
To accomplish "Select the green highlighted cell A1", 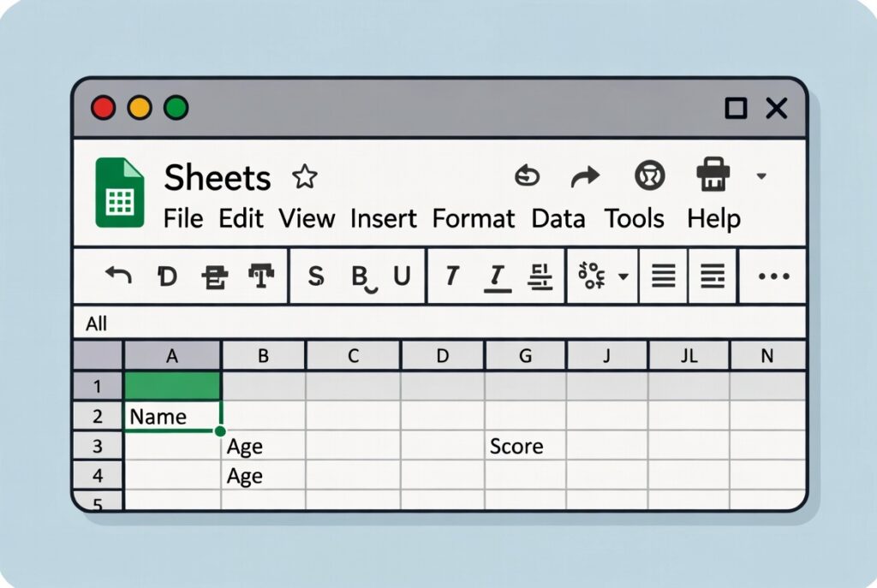I will (173, 386).
